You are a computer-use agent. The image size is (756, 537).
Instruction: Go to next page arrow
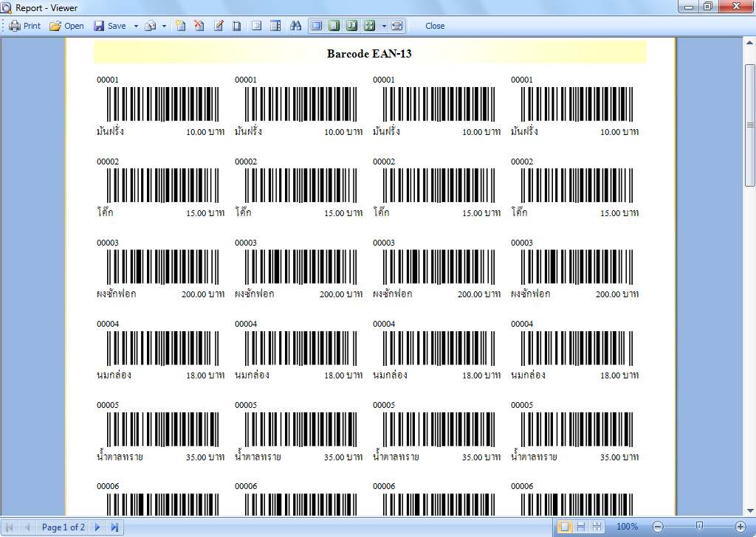click(97, 527)
